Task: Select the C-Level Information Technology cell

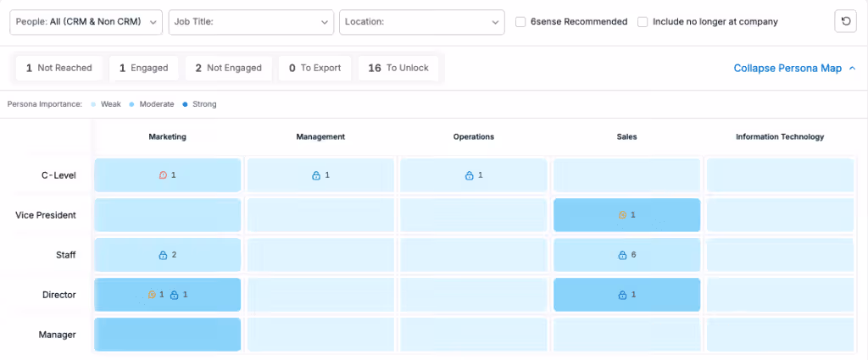Action: click(x=780, y=175)
